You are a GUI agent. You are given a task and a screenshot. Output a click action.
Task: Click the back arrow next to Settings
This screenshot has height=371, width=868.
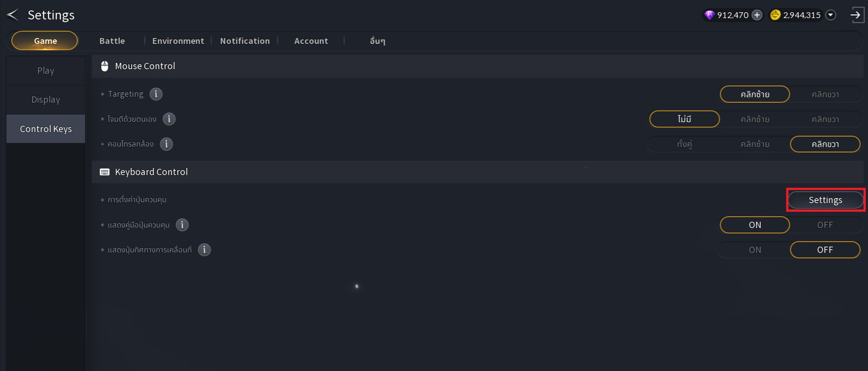(13, 15)
